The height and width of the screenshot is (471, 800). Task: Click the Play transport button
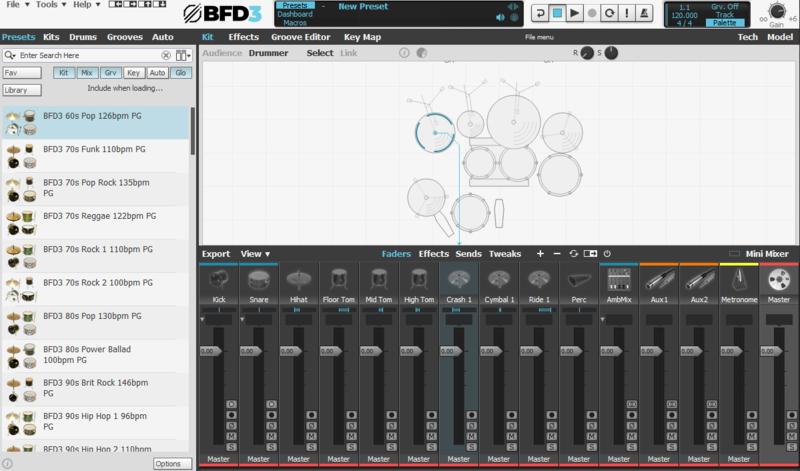(x=576, y=13)
